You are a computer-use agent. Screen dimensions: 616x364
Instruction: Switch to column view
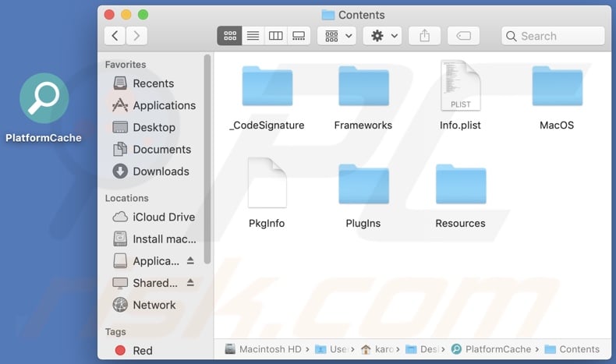click(276, 36)
